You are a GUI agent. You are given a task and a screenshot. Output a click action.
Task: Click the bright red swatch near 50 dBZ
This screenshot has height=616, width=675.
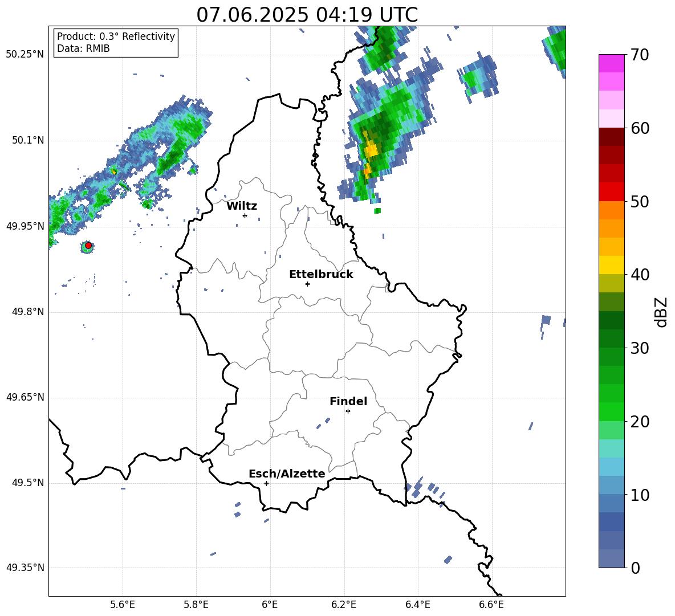tap(611, 192)
